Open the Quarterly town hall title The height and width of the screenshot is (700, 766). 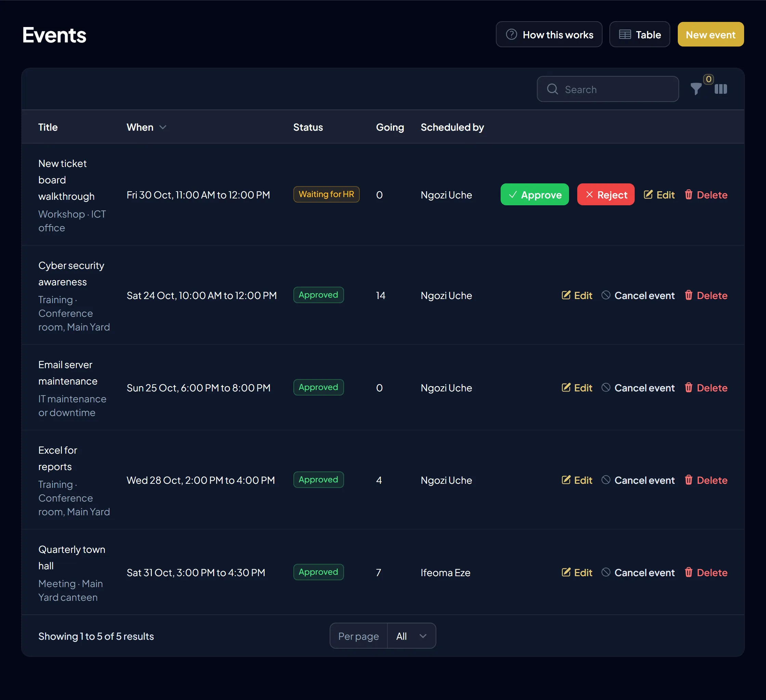(72, 557)
